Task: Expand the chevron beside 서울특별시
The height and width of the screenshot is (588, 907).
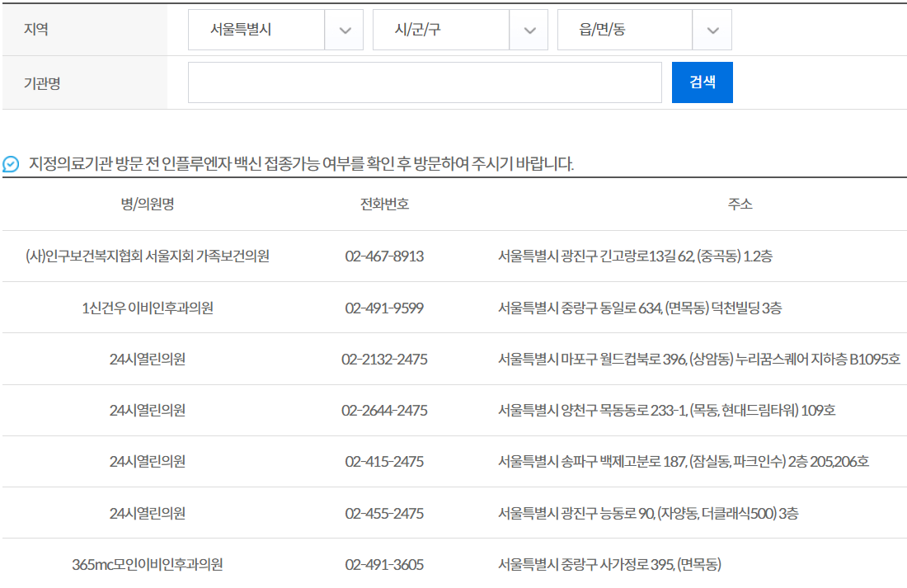Action: pyautogui.click(x=345, y=29)
